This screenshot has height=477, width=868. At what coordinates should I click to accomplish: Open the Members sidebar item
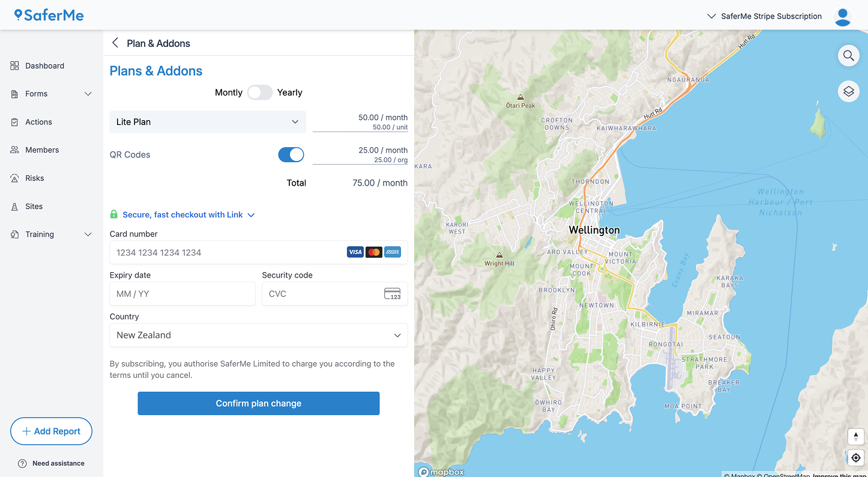[x=42, y=150]
